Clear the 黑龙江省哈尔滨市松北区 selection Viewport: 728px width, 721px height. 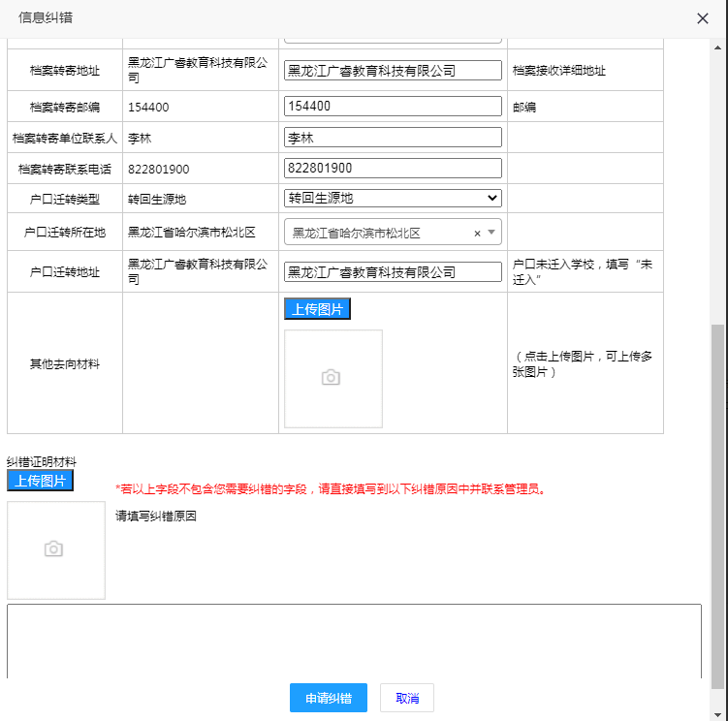point(477,234)
